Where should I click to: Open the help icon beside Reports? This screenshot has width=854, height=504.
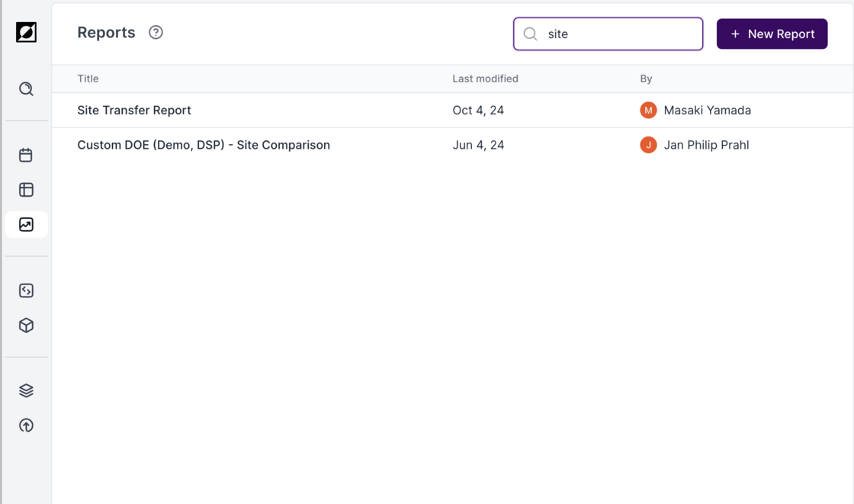point(156,33)
